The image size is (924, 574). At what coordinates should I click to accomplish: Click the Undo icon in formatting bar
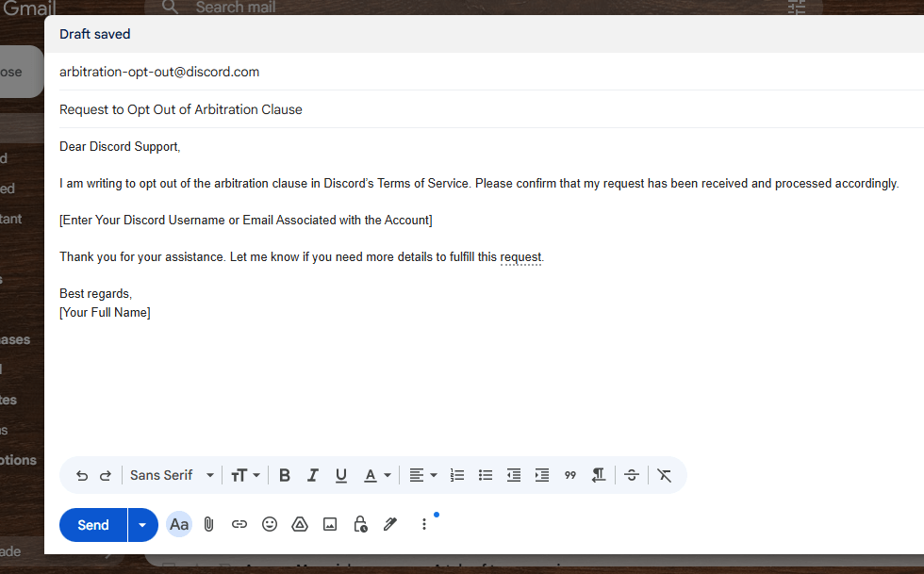(82, 476)
